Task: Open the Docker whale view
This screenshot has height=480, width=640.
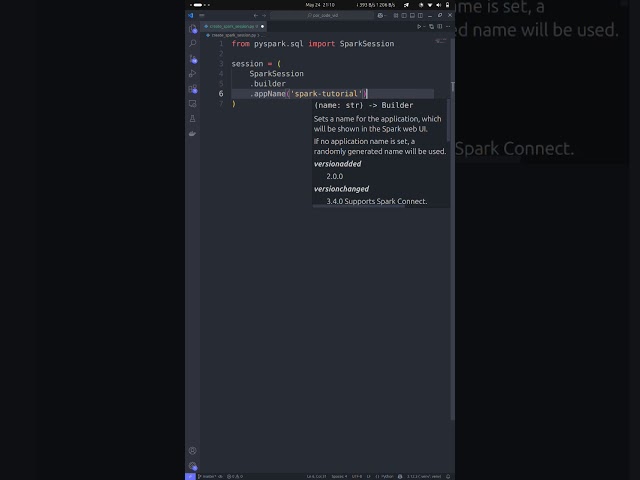Action: pos(193,133)
